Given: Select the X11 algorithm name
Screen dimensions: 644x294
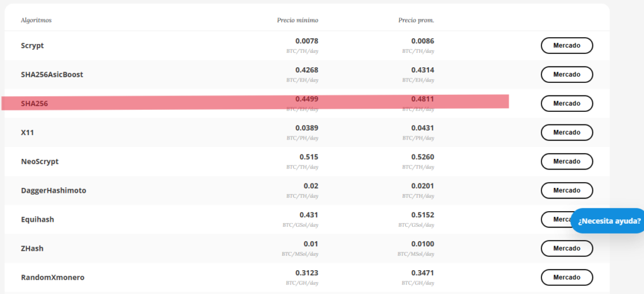Looking at the screenshot, I should pos(27,133).
